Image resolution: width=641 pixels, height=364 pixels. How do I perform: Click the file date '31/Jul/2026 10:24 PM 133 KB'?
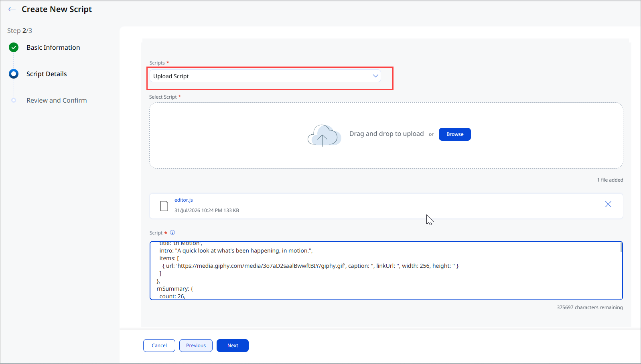pos(207,210)
